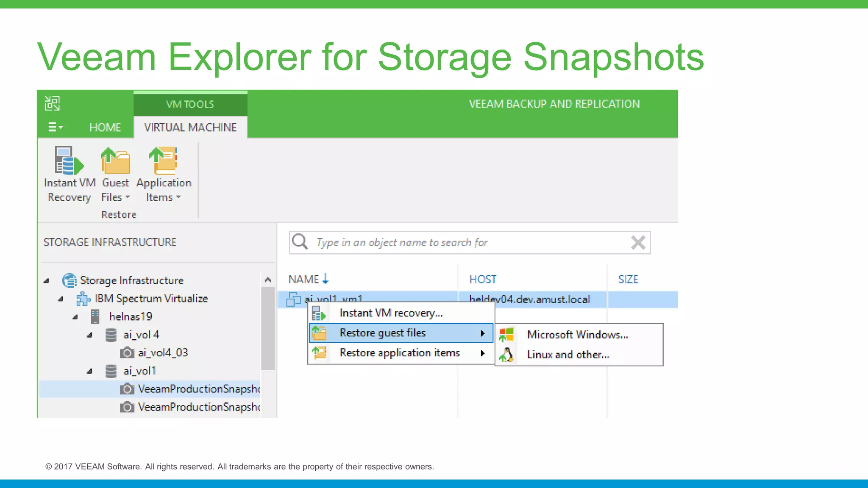
Task: Click the ai_vol1 database icon
Action: tap(111, 371)
